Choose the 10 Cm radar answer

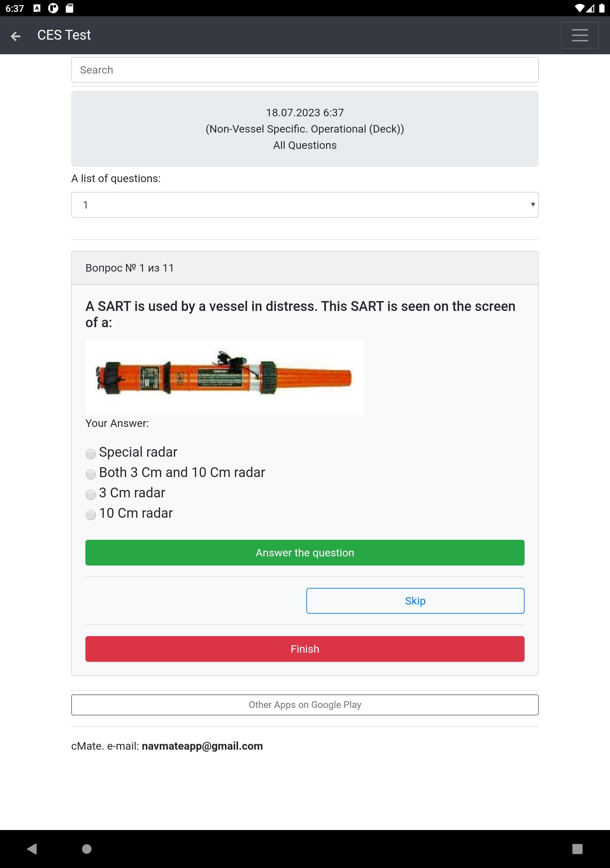click(x=91, y=515)
